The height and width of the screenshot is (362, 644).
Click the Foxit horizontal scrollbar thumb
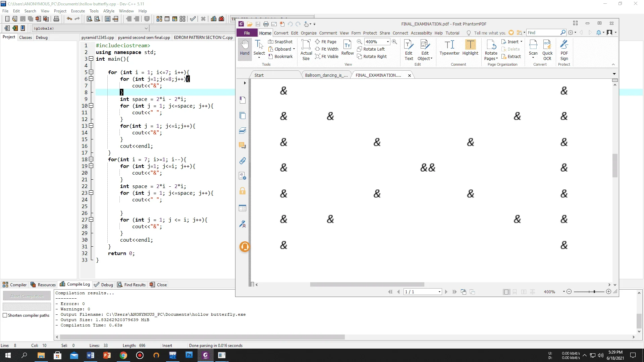[367, 285]
